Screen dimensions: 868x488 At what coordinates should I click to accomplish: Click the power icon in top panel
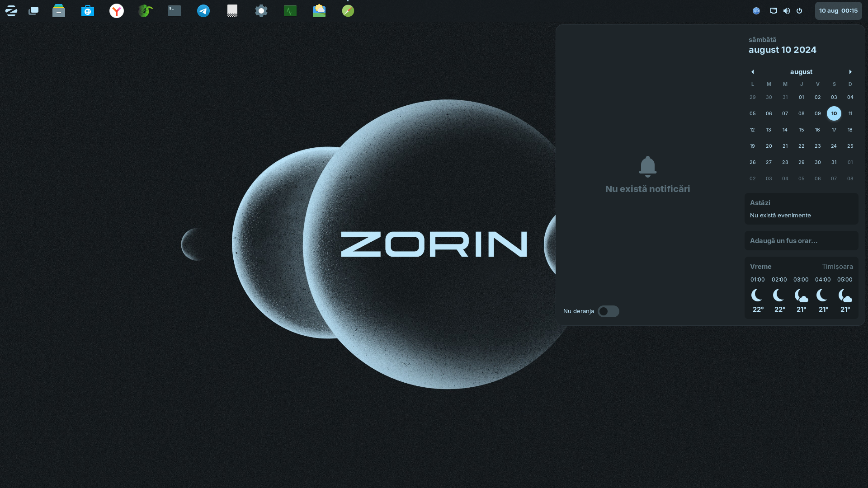(799, 11)
